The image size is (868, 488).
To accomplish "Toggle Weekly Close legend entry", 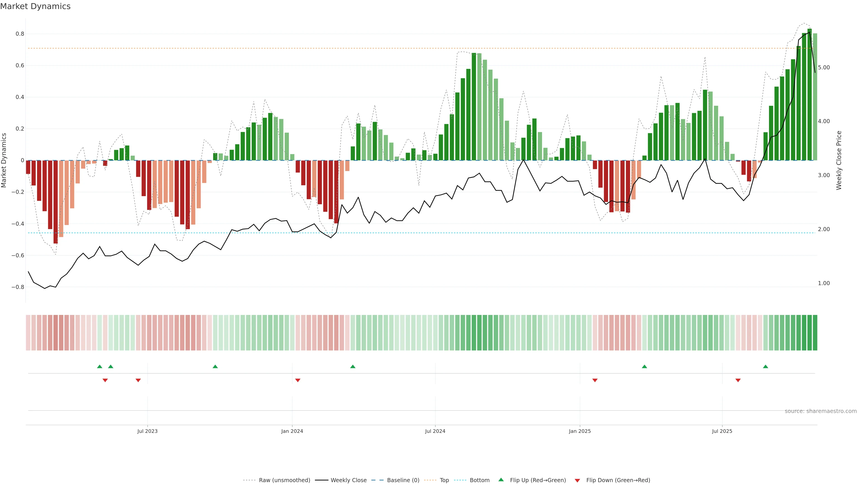I will (x=348, y=480).
